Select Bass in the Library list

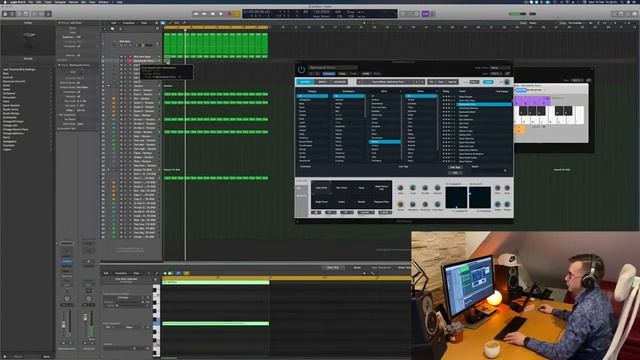tap(6, 73)
